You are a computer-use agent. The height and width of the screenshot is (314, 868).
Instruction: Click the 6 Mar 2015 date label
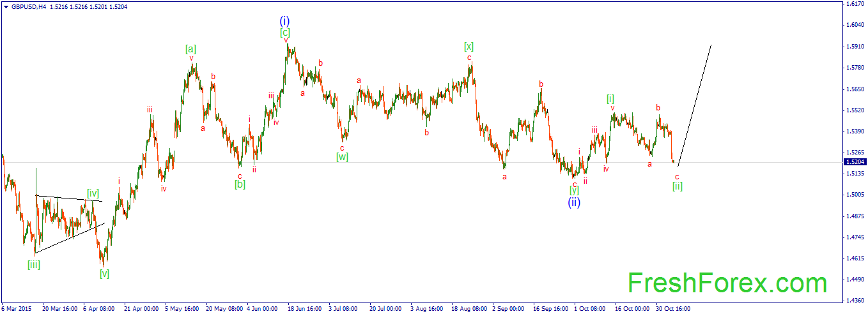[x=15, y=308]
